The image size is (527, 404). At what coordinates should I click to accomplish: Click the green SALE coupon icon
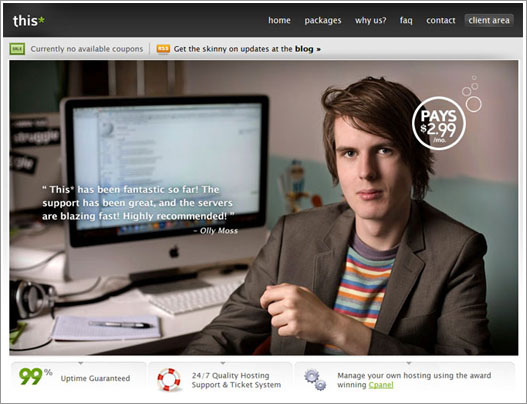17,49
